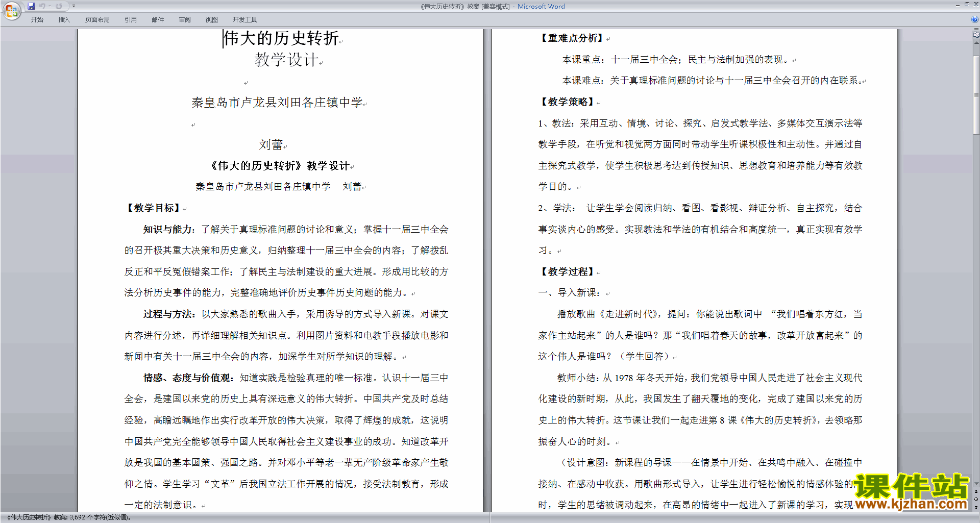
Task: Switch to the 视图 tab
Action: (212, 19)
